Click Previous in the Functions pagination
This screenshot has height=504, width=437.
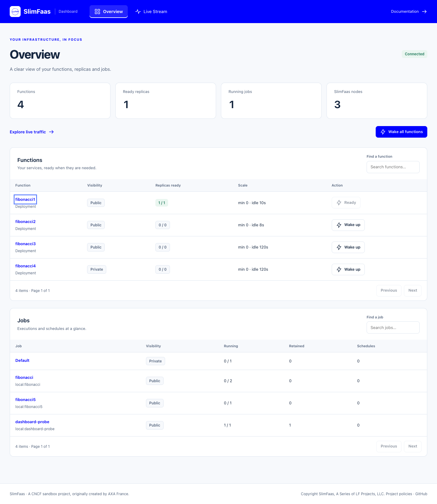click(x=389, y=291)
